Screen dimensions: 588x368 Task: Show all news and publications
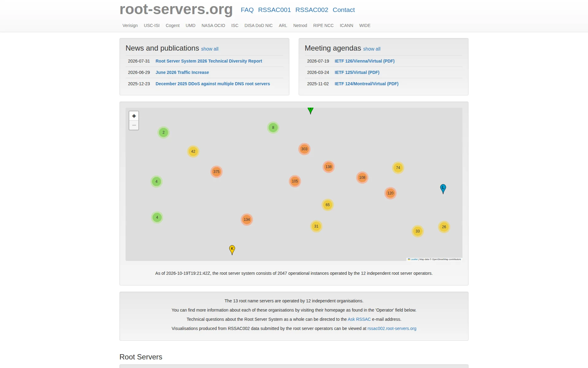click(x=210, y=49)
